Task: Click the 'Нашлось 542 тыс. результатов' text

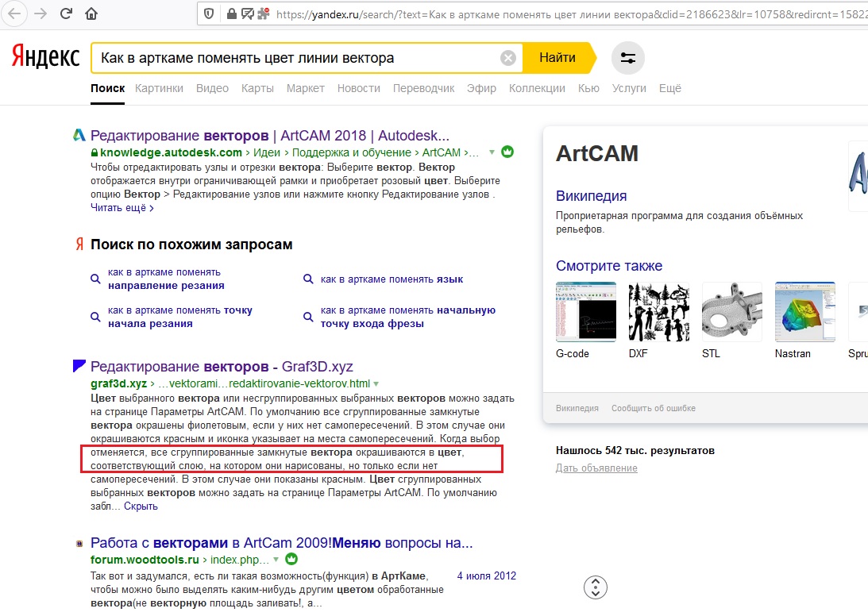Action: coord(635,451)
